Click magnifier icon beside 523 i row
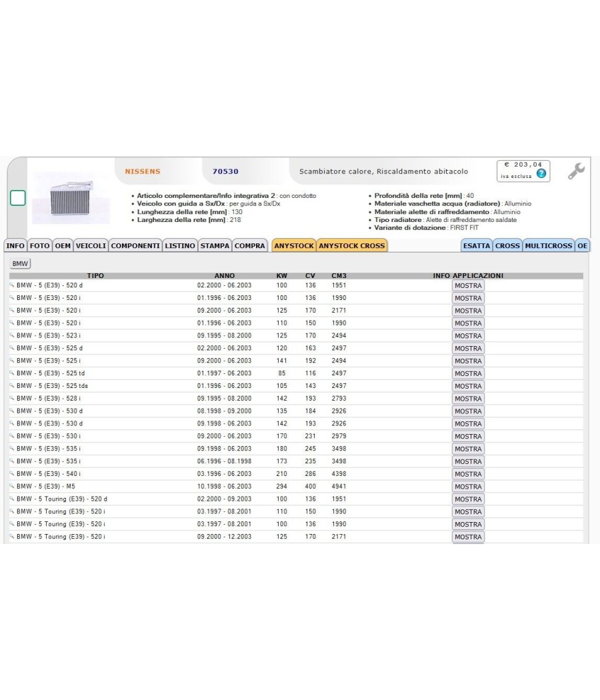The height and width of the screenshot is (700, 600). pyautogui.click(x=12, y=335)
